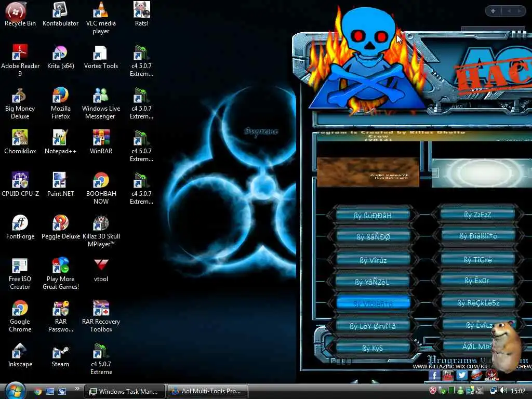The image size is (532, 399).
Task: Open Vortex Tools shortcut
Action: click(101, 57)
